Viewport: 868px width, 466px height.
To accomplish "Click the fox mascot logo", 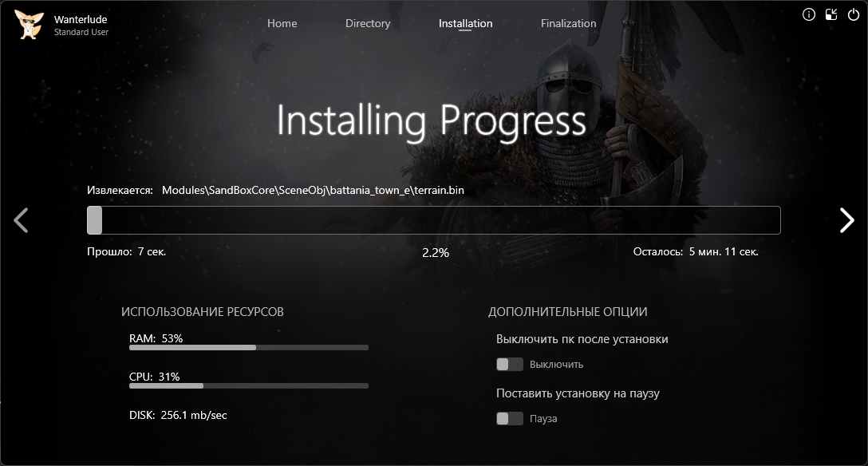I will [x=29, y=24].
